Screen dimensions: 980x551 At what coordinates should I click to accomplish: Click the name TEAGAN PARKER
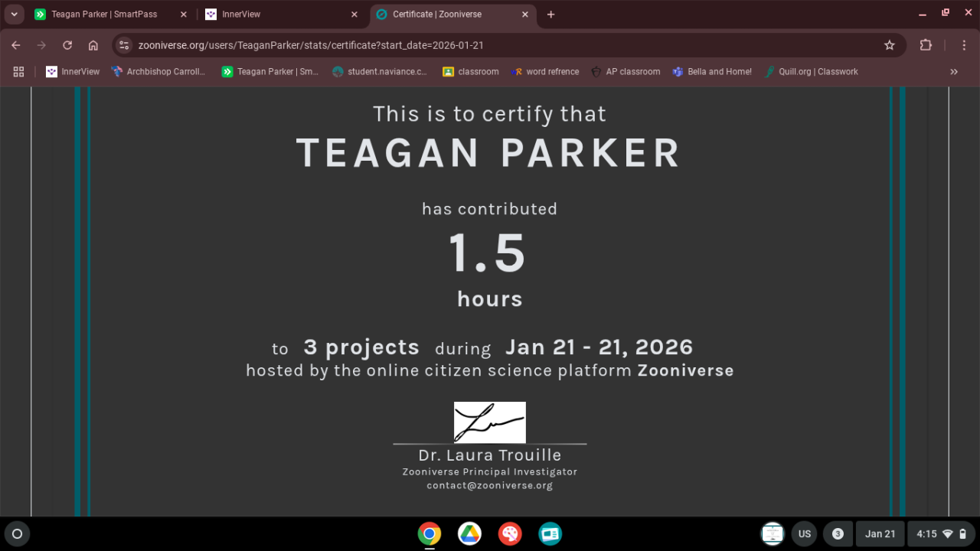point(488,153)
